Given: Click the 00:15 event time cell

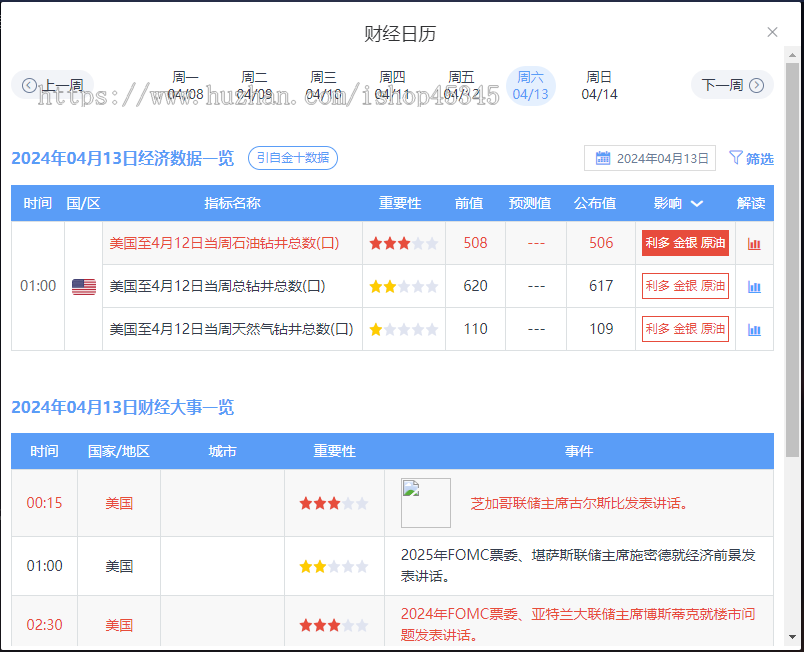Looking at the screenshot, I should pyautogui.click(x=45, y=503).
